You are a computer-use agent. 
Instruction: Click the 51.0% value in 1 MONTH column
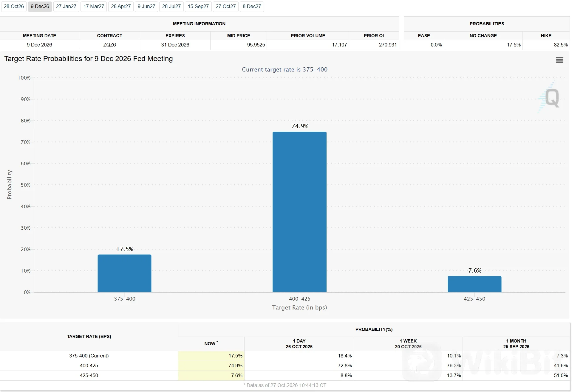click(561, 375)
